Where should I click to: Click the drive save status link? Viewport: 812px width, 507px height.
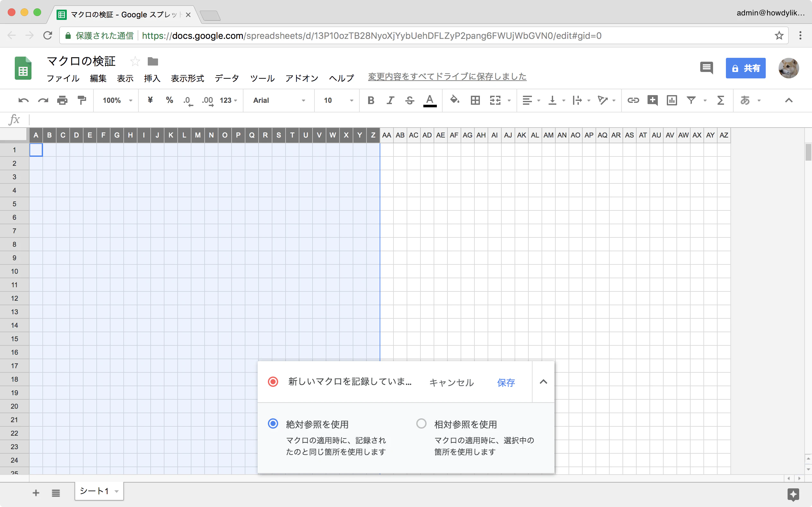(447, 76)
